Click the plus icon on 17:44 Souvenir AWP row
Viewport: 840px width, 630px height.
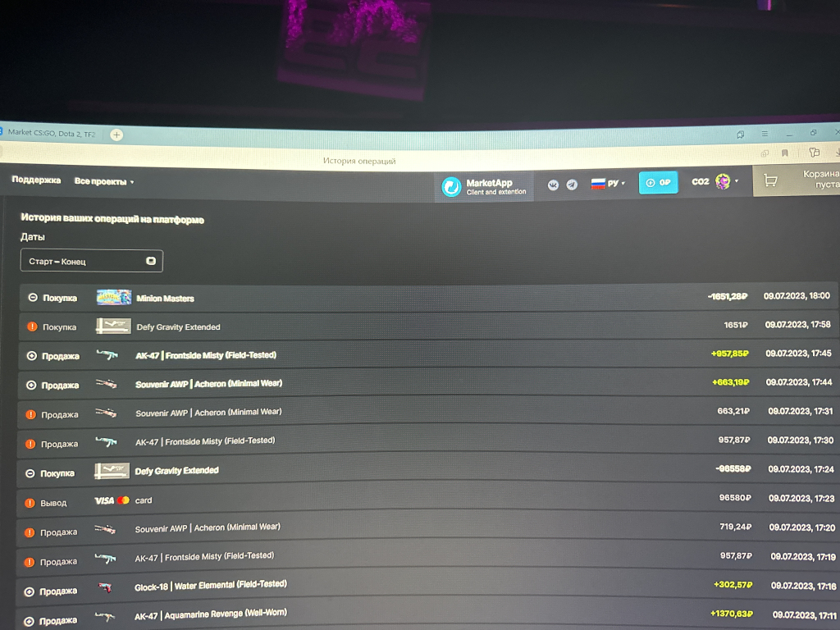(31, 385)
